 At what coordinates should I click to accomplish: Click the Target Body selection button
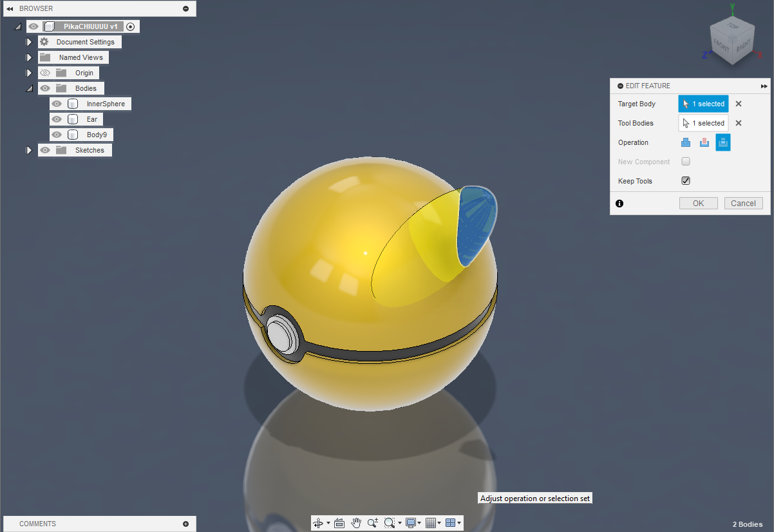click(703, 104)
